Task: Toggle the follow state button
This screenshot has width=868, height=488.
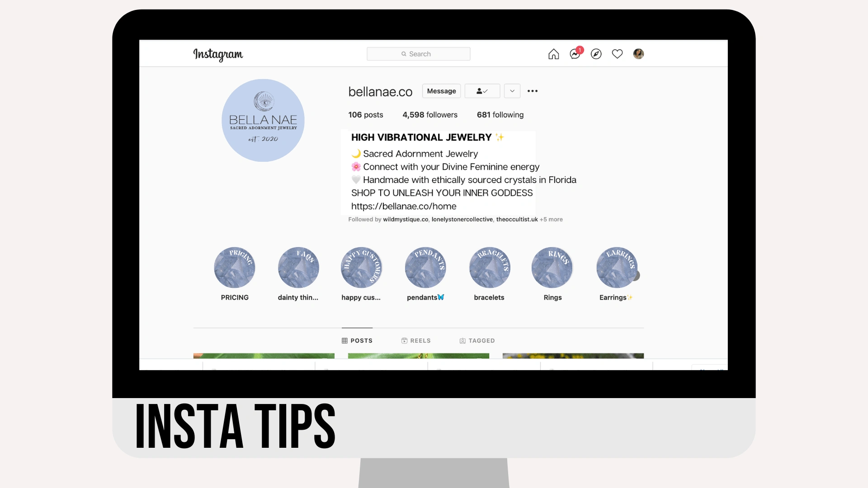Action: pyautogui.click(x=482, y=91)
